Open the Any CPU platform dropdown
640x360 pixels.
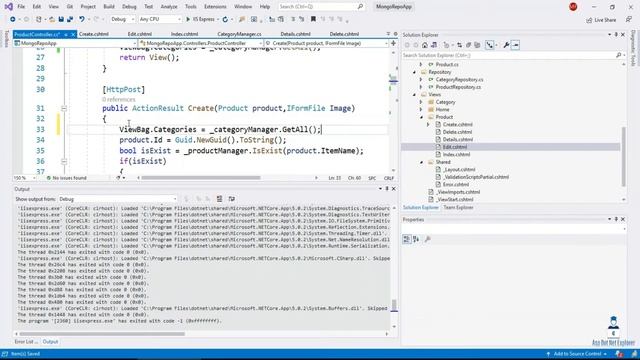pos(160,19)
